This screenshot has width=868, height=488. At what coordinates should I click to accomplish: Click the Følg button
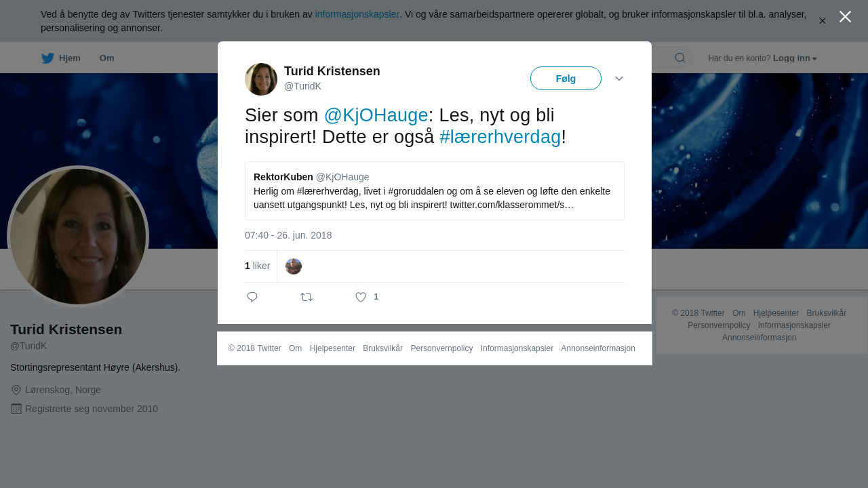[566, 79]
